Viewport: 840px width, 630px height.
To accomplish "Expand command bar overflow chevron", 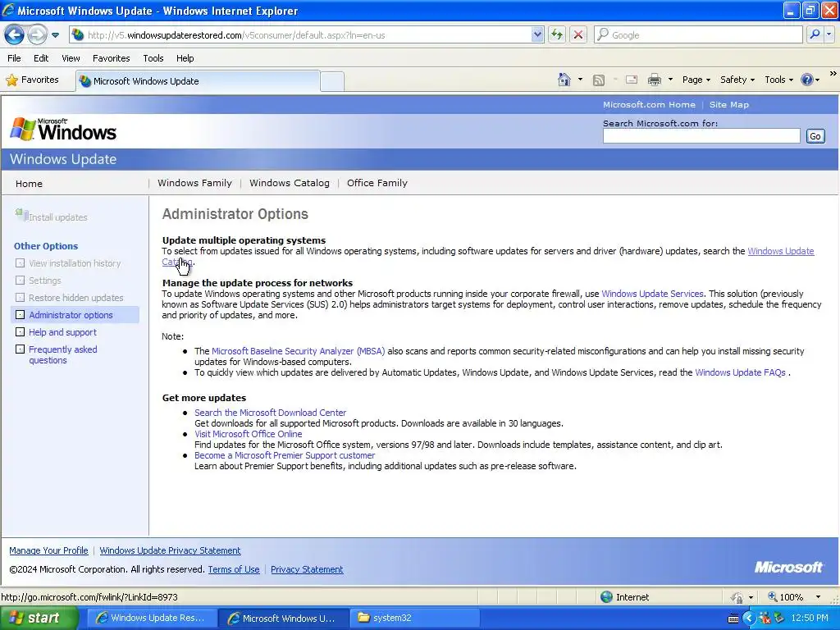I will point(833,73).
